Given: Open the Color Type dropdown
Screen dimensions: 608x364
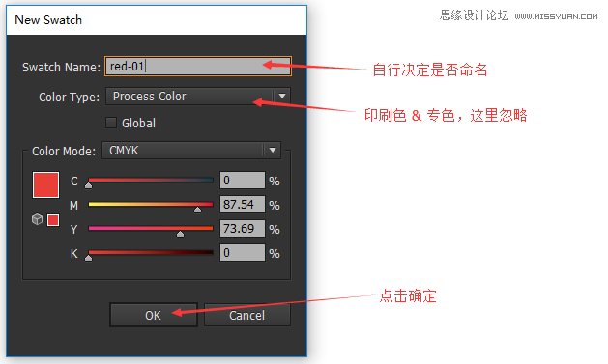Looking at the screenshot, I should pyautogui.click(x=198, y=96).
